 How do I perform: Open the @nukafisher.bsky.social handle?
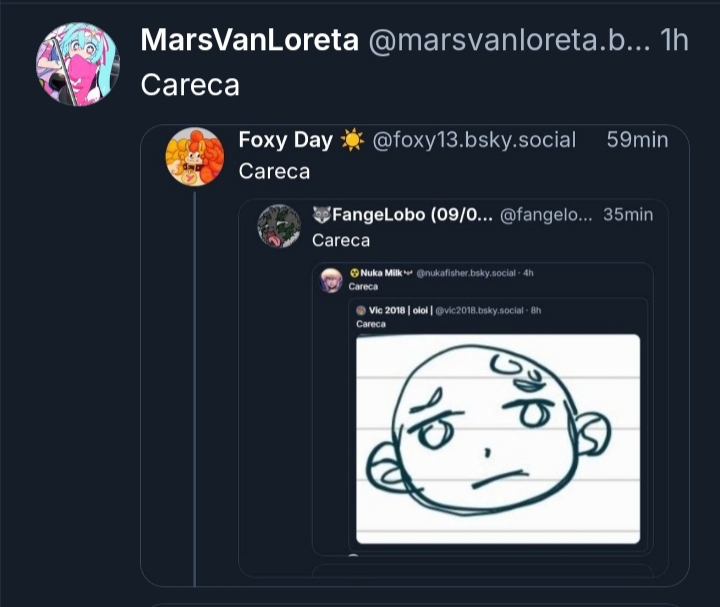(x=466, y=273)
